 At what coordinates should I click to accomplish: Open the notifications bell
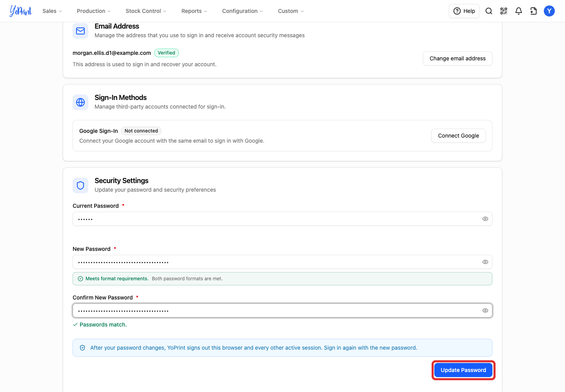tap(519, 11)
